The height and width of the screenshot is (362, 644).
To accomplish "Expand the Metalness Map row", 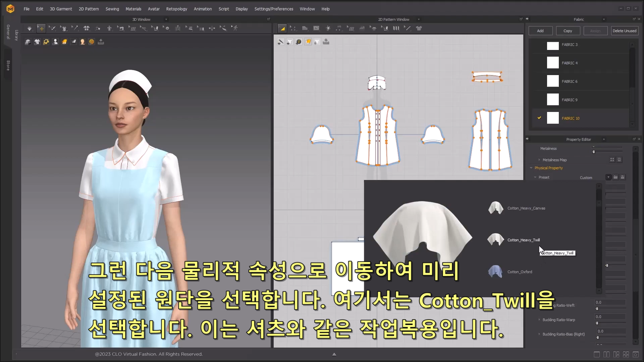I will coord(539,160).
